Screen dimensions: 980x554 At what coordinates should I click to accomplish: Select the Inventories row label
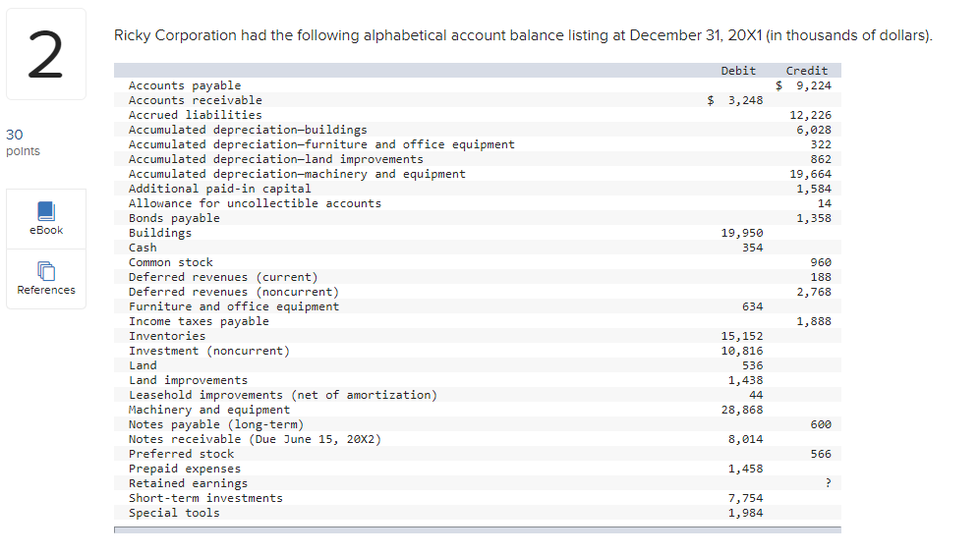coord(167,336)
